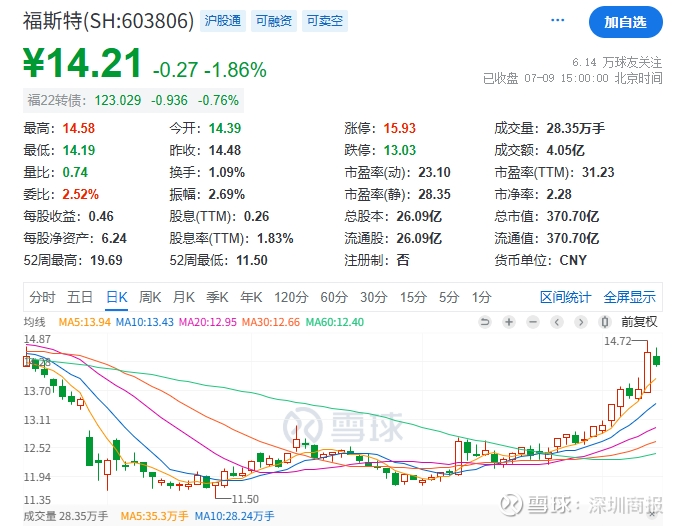This screenshot has width=683, height=526.
Task: Select the 周K chart tab
Action: [150, 297]
